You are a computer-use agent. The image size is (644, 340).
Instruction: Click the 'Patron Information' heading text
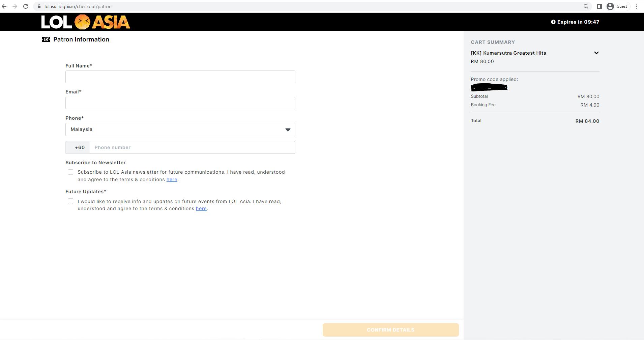[x=81, y=39]
